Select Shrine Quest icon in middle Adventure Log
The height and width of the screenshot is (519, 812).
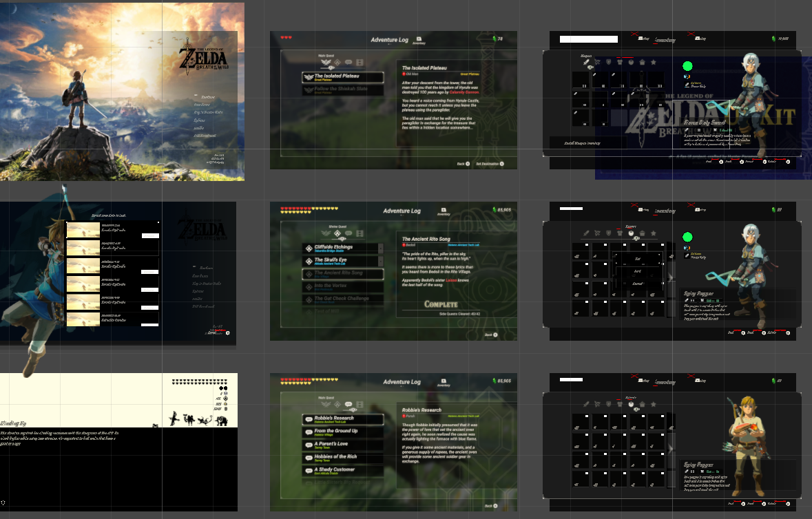click(x=337, y=233)
